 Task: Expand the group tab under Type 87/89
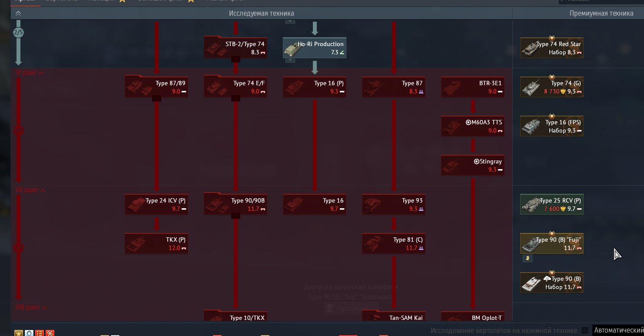tap(156, 99)
